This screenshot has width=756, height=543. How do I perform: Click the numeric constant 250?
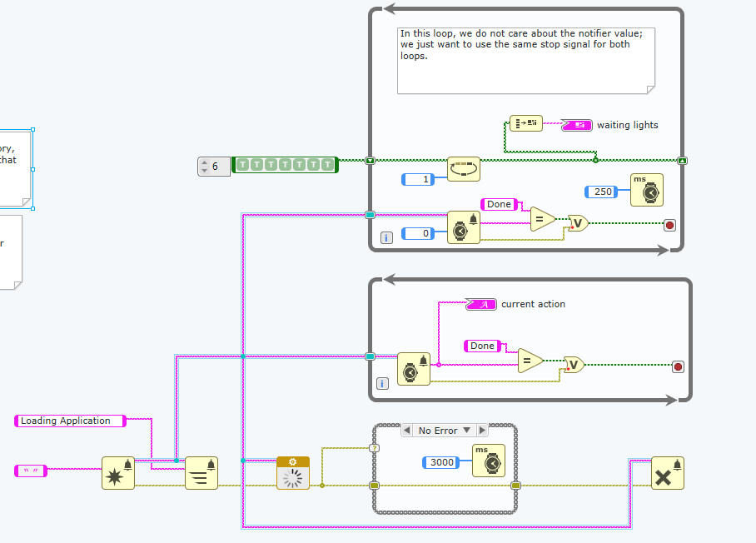click(x=601, y=192)
